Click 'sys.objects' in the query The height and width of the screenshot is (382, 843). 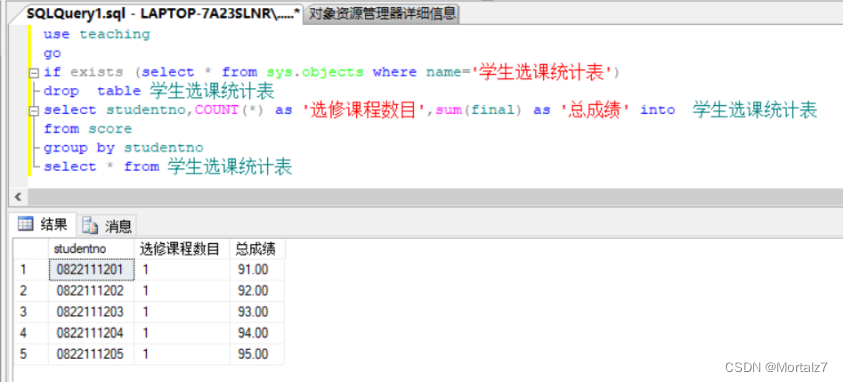(x=315, y=72)
